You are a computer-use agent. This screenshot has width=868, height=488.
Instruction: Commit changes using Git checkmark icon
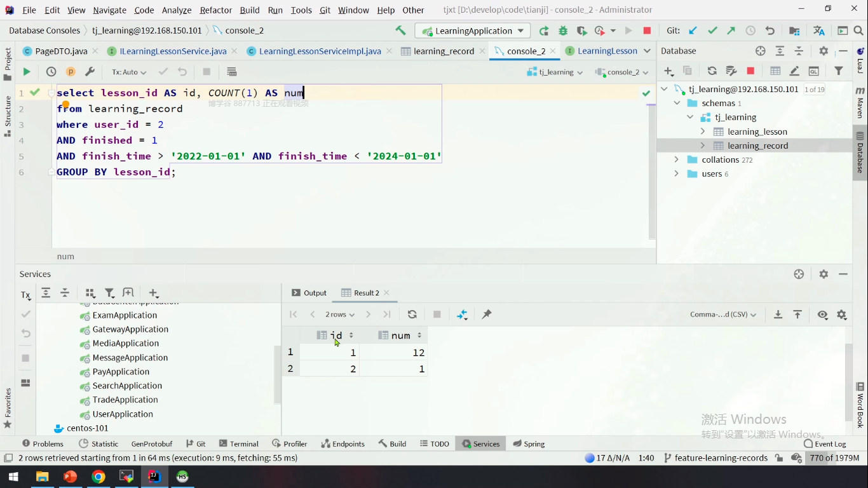712,30
